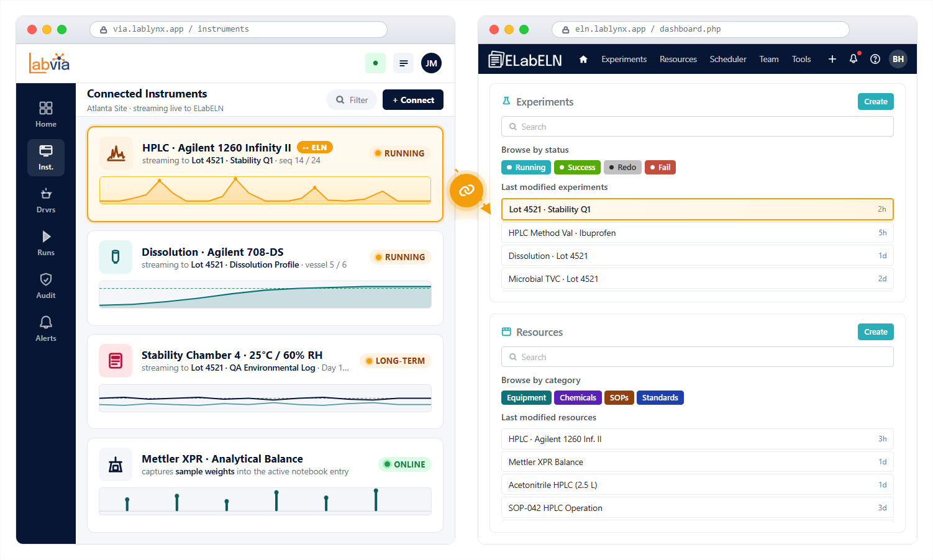Open the Team menu

[769, 59]
